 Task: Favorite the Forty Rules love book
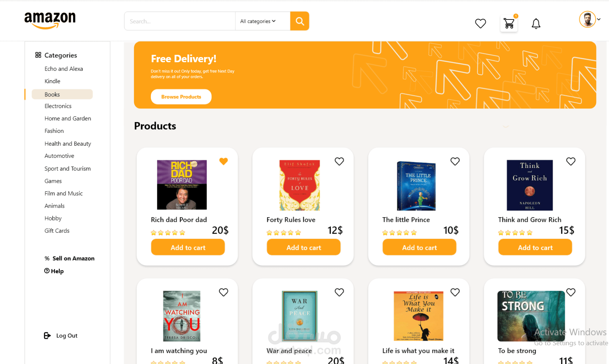[339, 161]
